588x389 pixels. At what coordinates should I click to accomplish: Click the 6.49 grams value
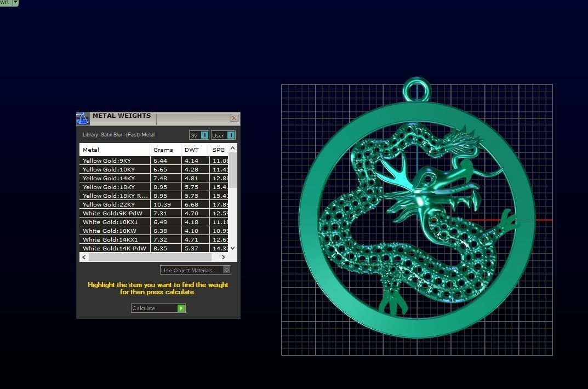pyautogui.click(x=160, y=222)
